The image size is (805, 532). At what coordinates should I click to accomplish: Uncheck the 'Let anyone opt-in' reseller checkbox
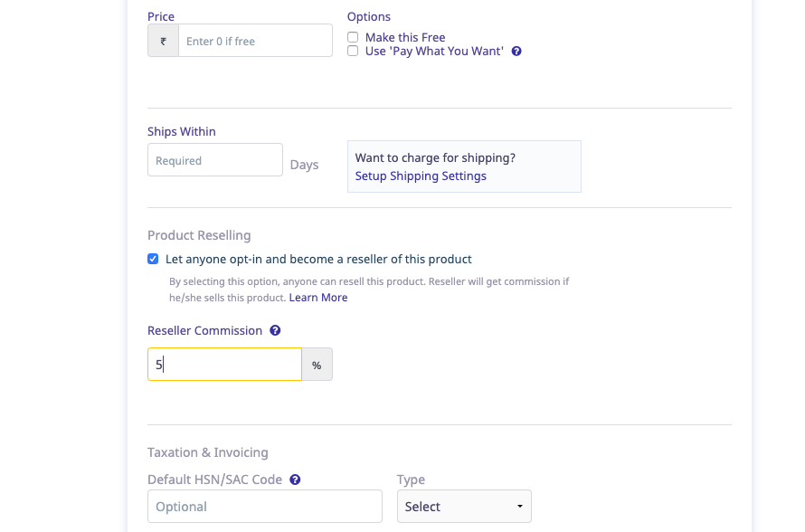pos(153,259)
